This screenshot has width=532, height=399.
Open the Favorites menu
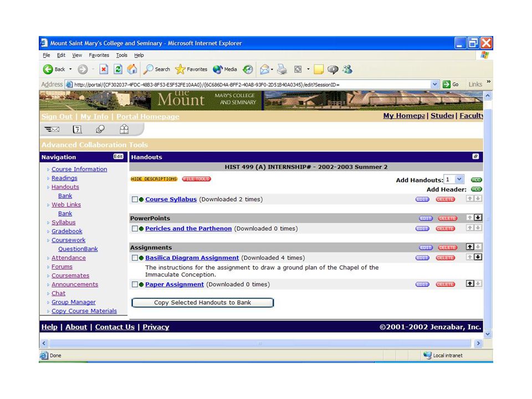click(99, 55)
